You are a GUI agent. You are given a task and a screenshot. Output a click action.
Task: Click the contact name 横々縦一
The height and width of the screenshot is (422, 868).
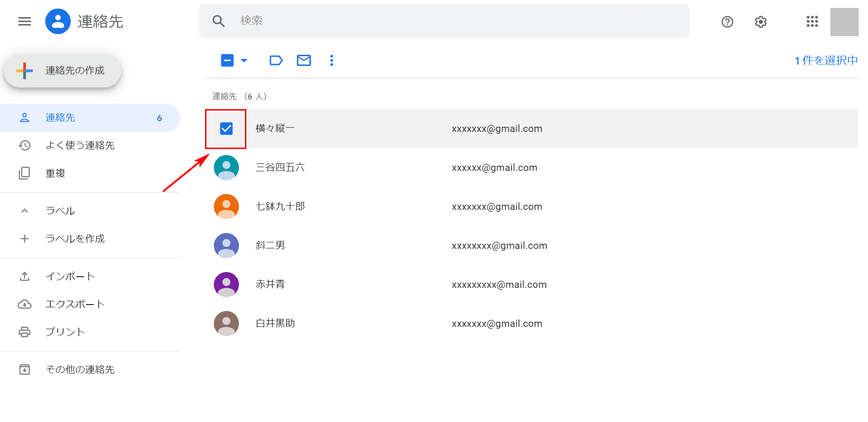click(x=275, y=129)
